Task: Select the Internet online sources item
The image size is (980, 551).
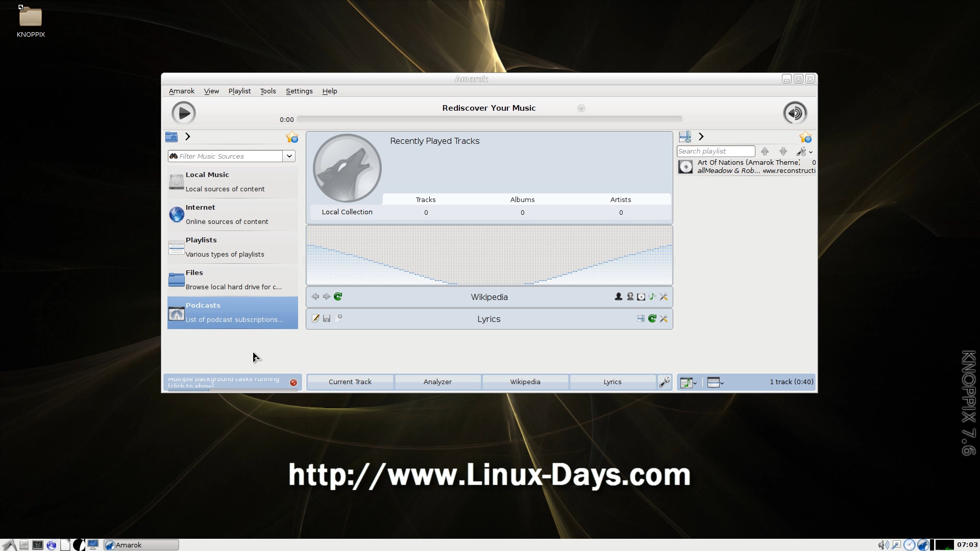Action: coord(233,214)
